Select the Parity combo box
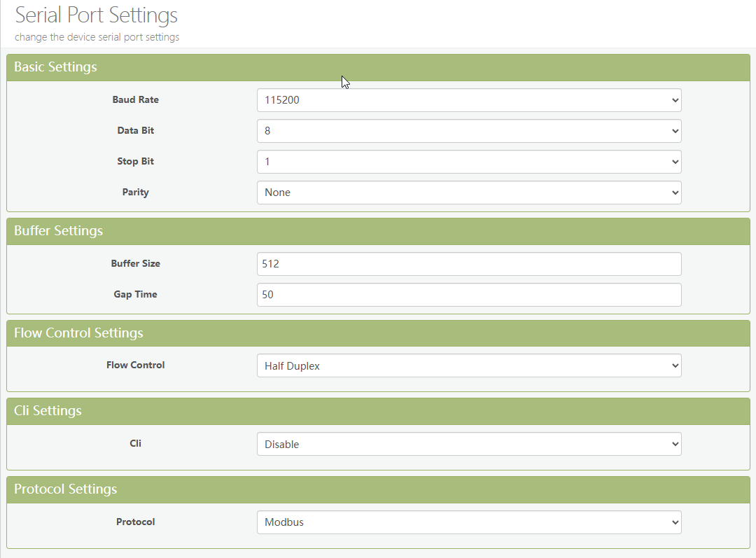 (x=468, y=193)
